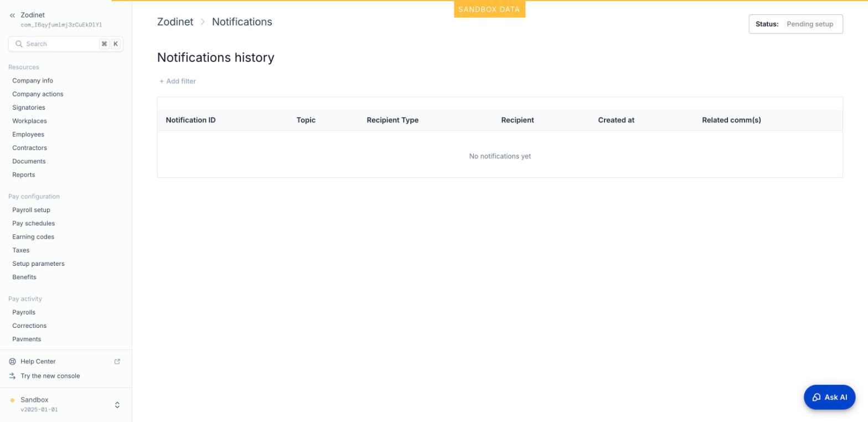Select Earning codes in sidebar
The height and width of the screenshot is (422, 868).
point(33,237)
